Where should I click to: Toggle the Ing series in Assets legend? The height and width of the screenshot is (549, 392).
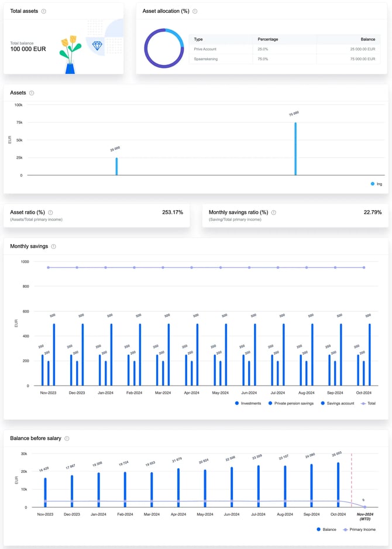[376, 184]
